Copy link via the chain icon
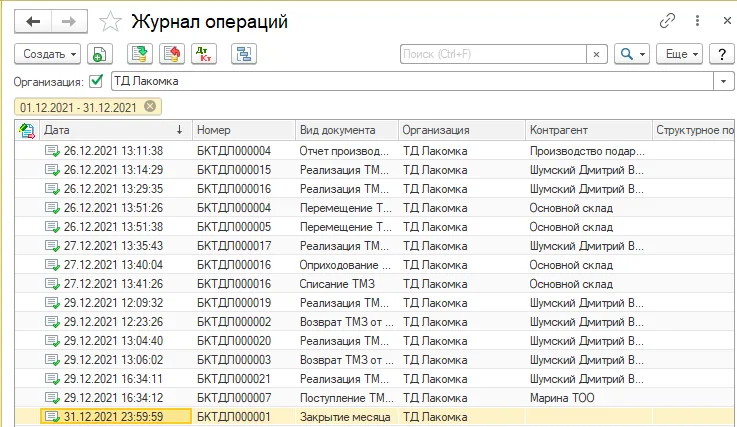737x427 pixels. [667, 21]
